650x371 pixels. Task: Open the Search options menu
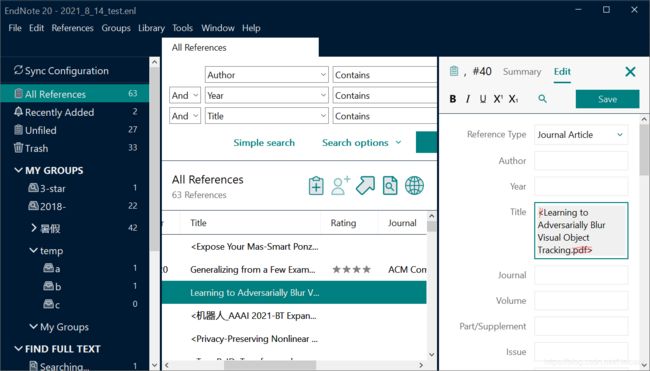point(362,143)
